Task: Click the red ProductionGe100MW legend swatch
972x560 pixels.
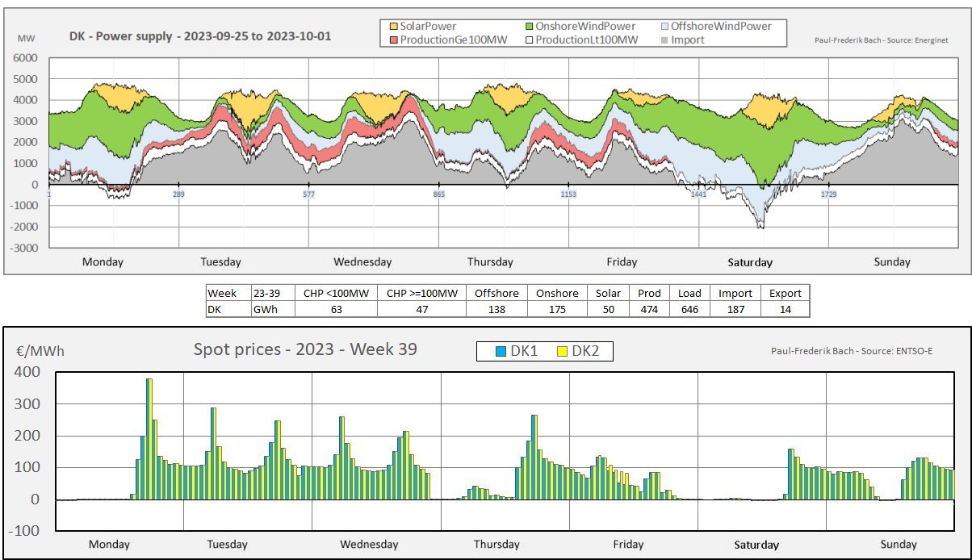Action: pos(394,40)
